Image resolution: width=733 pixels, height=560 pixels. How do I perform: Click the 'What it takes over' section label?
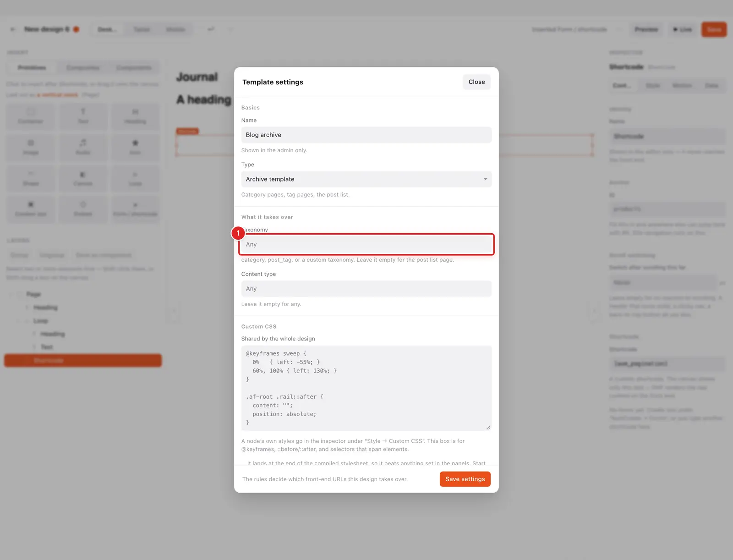[x=267, y=217]
